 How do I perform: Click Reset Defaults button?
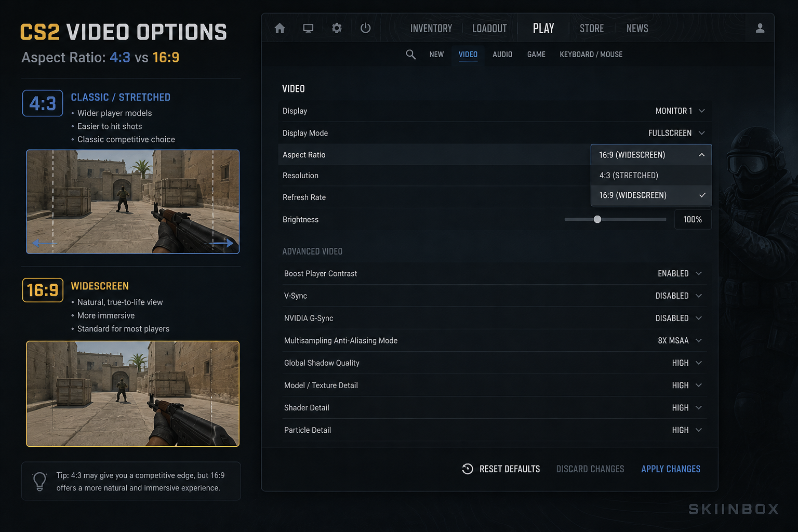coord(501,469)
